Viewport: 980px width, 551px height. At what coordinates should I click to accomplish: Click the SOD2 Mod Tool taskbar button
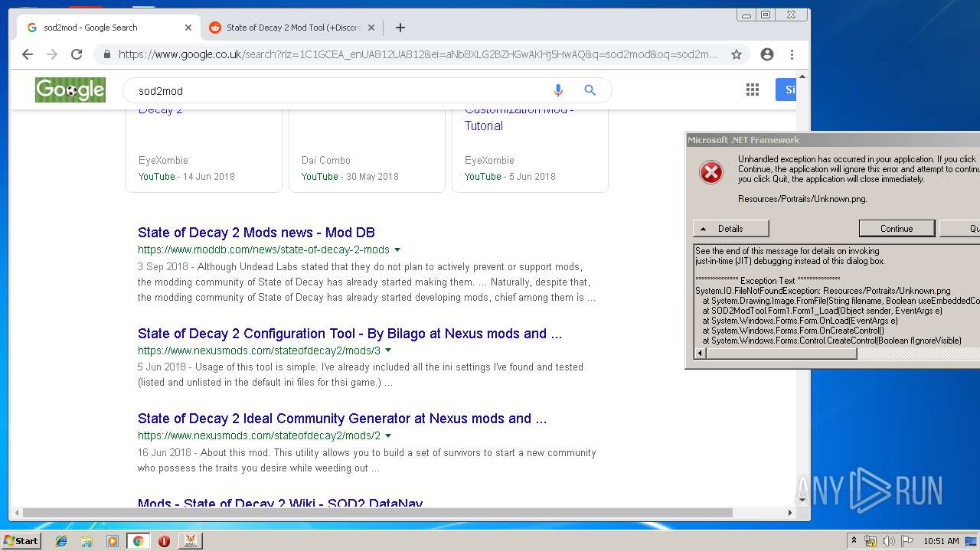pos(190,541)
